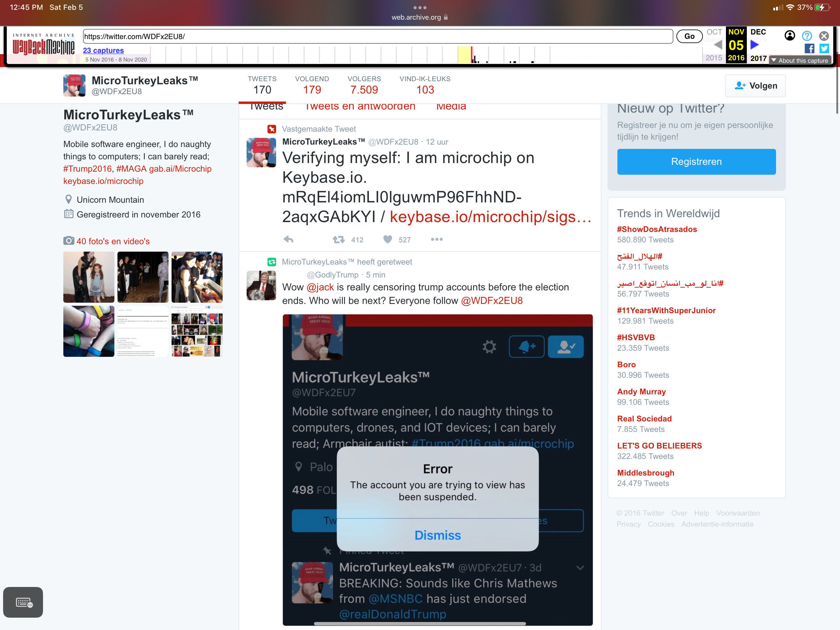Open the Wayback user account icon
This screenshot has height=630, width=840.
[790, 36]
